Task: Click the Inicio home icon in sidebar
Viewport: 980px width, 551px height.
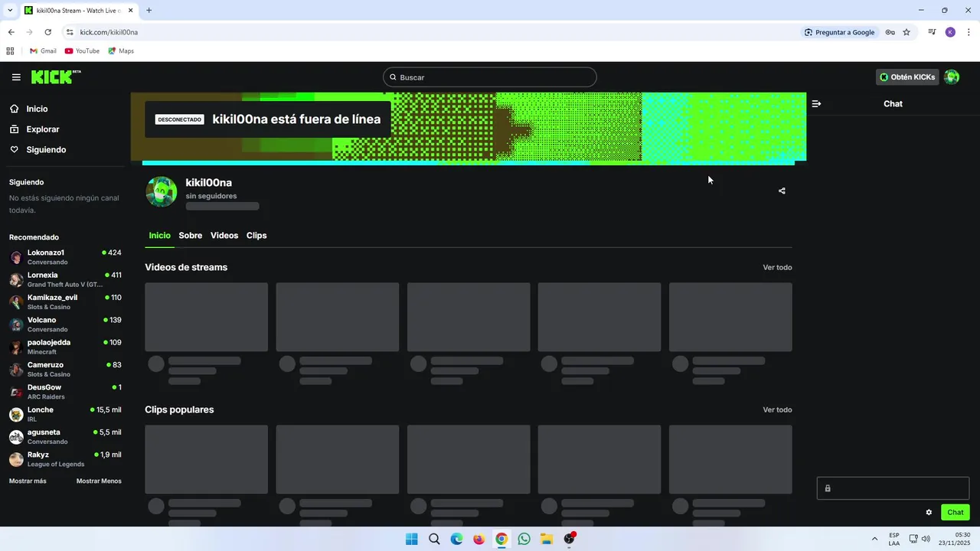Action: pos(15,109)
